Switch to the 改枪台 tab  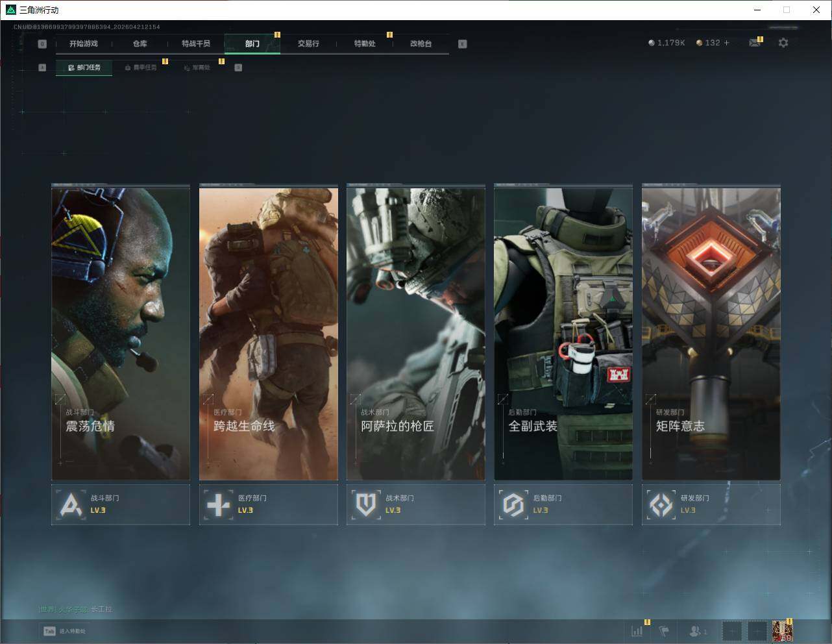click(x=421, y=43)
